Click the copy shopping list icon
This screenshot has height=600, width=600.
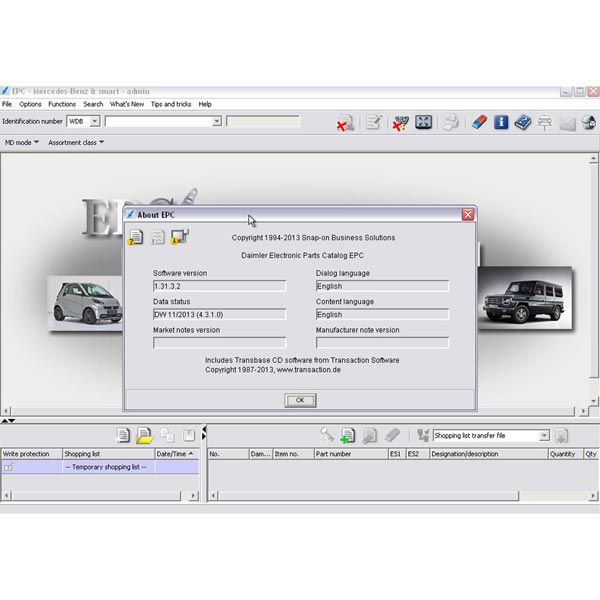pos(167,435)
